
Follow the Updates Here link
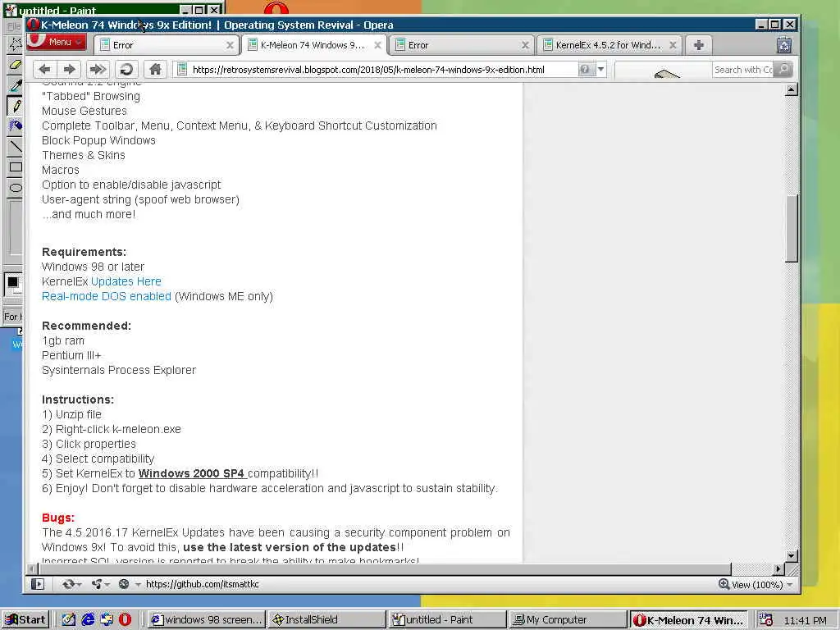126,281
